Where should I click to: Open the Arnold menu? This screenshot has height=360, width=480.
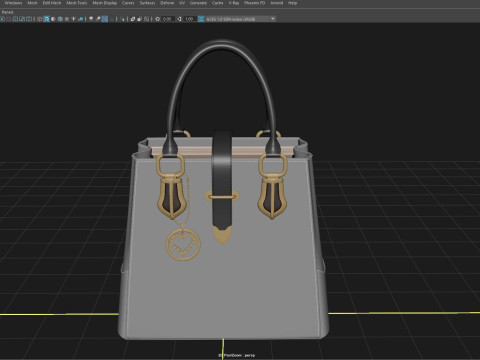(276, 3)
